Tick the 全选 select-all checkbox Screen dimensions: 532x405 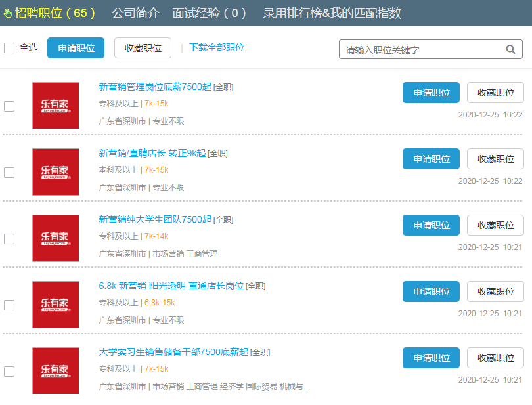pyautogui.click(x=9, y=48)
